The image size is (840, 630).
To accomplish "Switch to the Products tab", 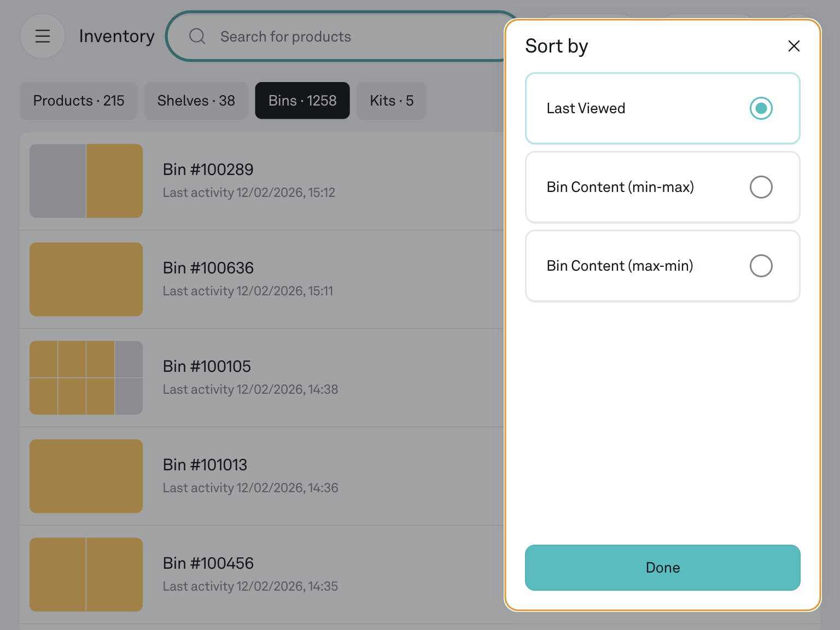I will (79, 101).
